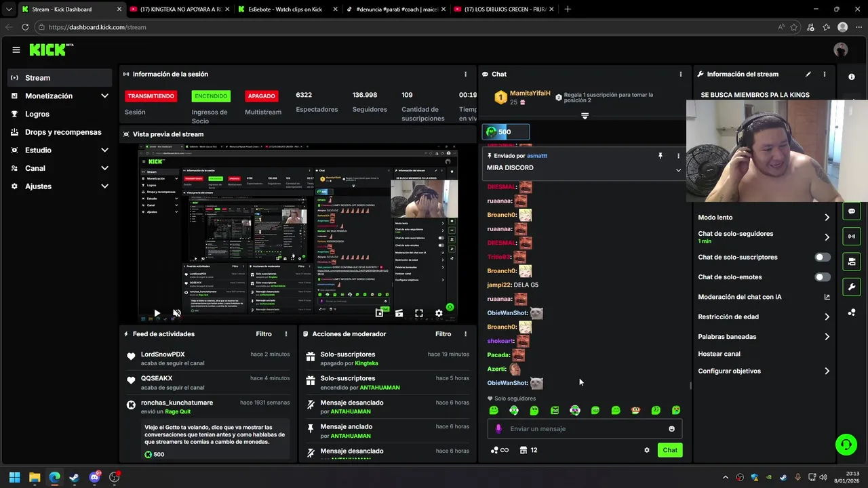This screenshot has width=868, height=488.
Task: Open the chat bubble icon in the right rail
Action: (x=852, y=211)
